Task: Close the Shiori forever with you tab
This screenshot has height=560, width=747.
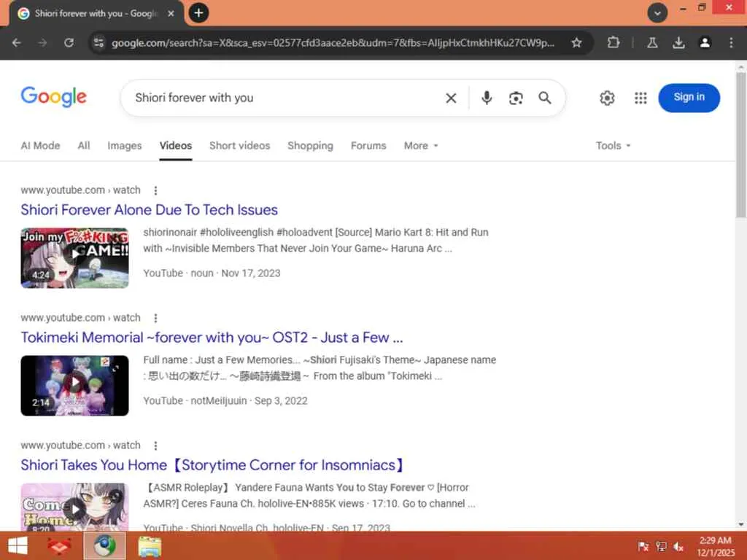Action: click(171, 13)
